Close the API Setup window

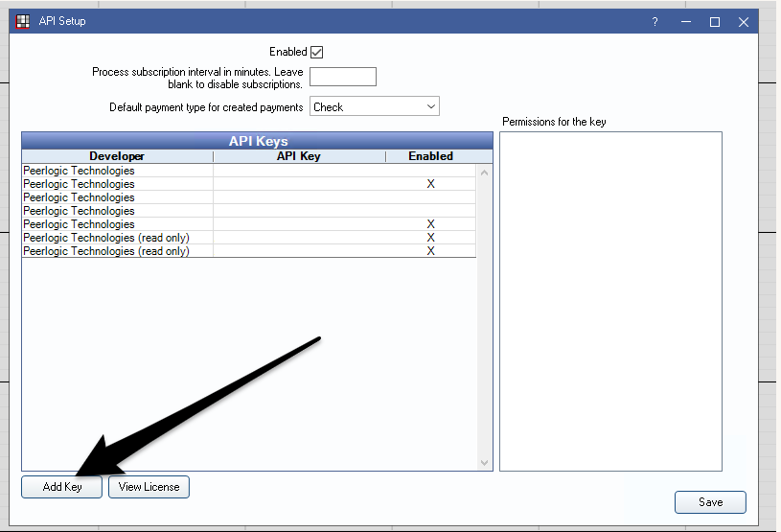click(743, 22)
